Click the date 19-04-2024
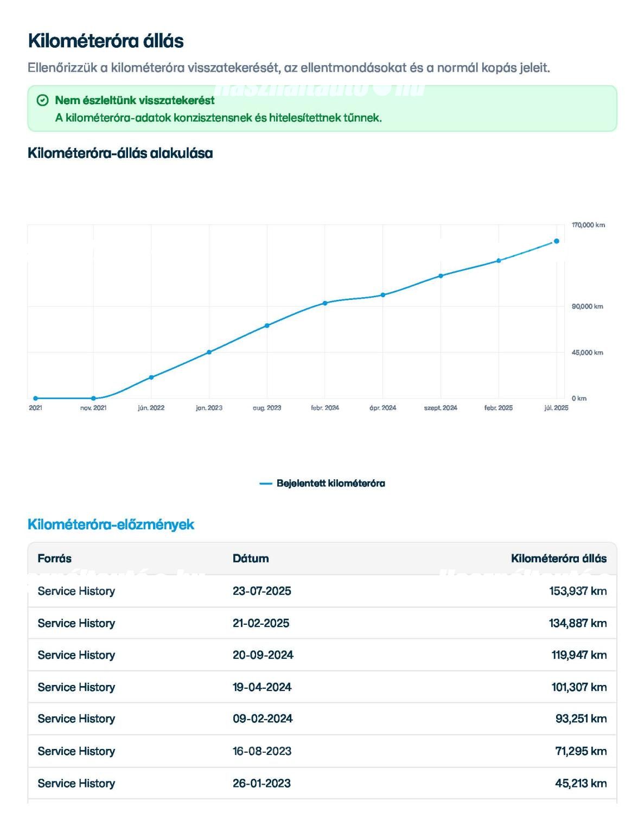 [262, 687]
